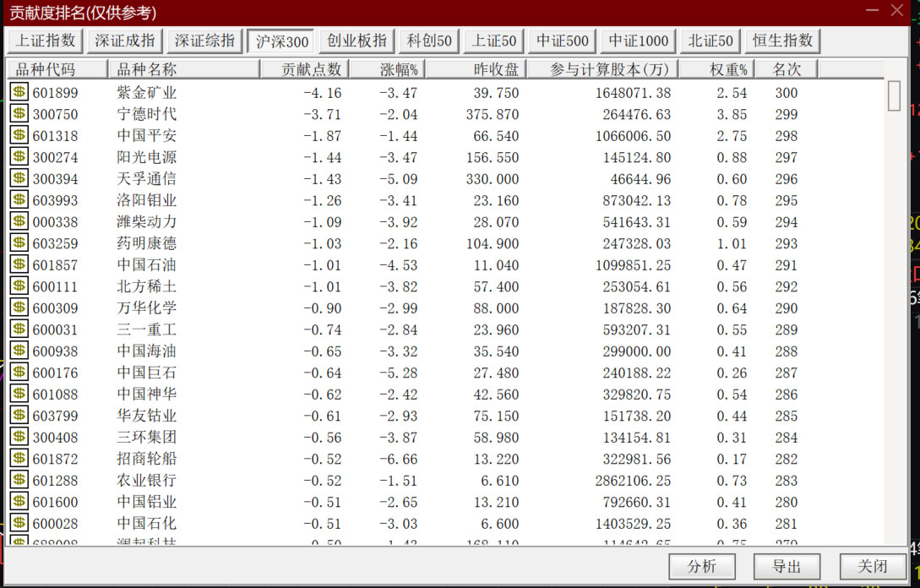920x588 pixels.
Task: Click the 分析 button
Action: pyautogui.click(x=702, y=566)
